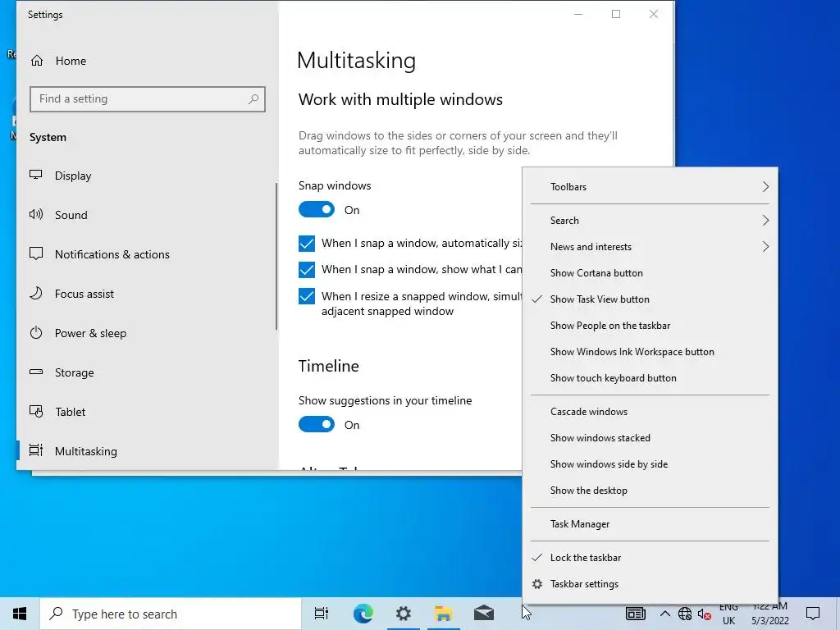
Task: Open File Explorer from the taskbar
Action: 443,614
